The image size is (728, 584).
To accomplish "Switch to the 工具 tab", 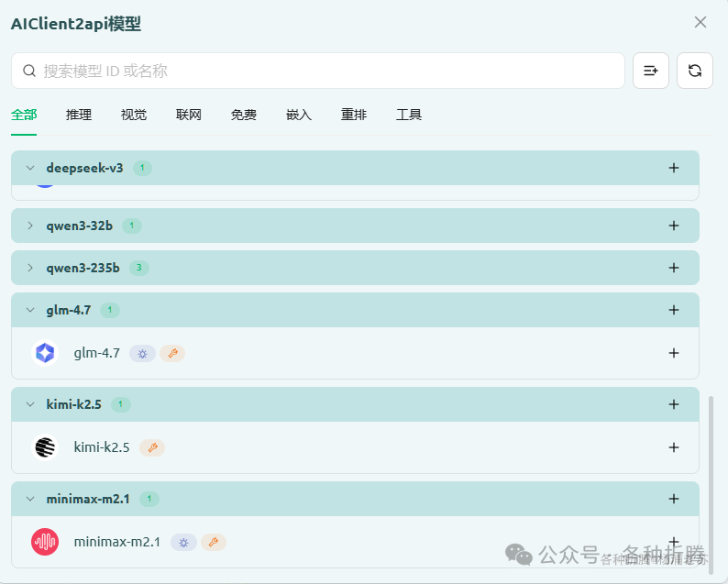I will [409, 115].
